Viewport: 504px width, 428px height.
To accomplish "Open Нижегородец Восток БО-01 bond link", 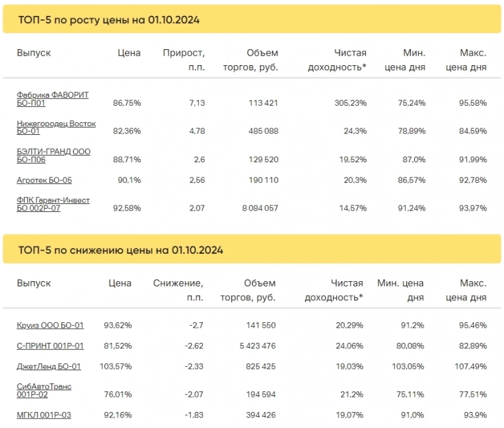I will (56, 128).
